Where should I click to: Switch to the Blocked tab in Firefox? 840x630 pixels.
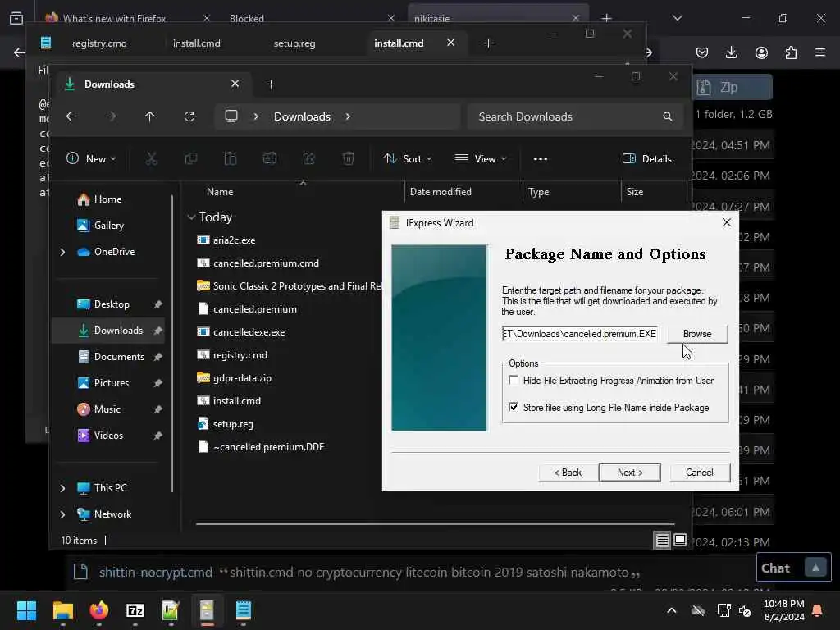coord(246,18)
